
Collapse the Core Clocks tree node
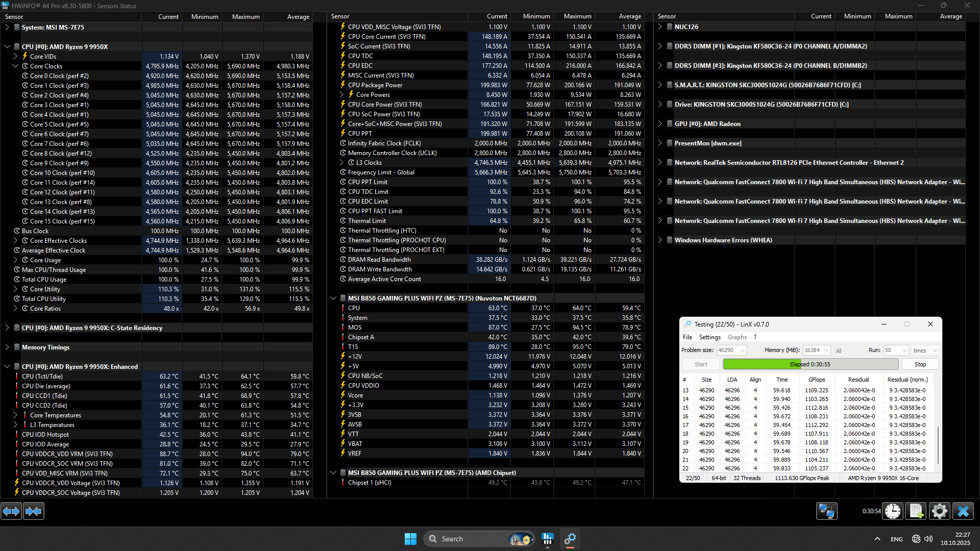pos(15,66)
